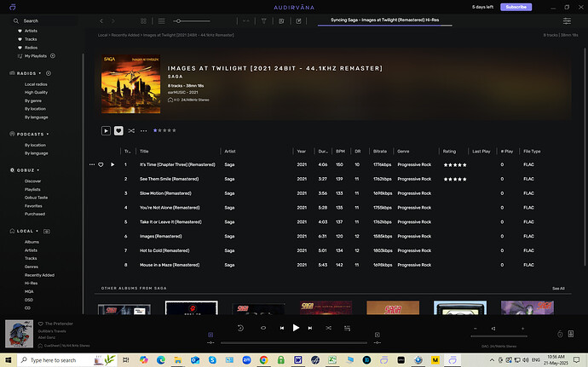This screenshot has width=588, height=367.
Task: Sort by the Genre column header
Action: point(403,152)
